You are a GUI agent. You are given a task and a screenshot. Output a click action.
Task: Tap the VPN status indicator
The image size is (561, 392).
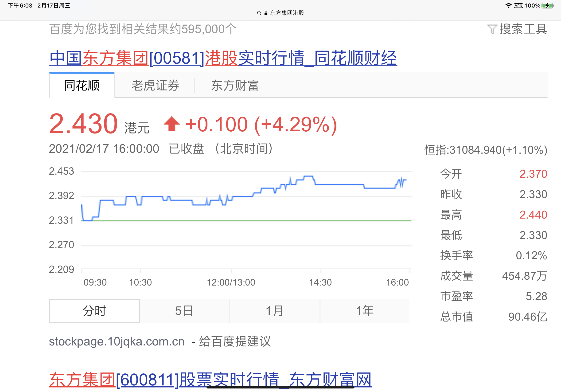pos(518,6)
